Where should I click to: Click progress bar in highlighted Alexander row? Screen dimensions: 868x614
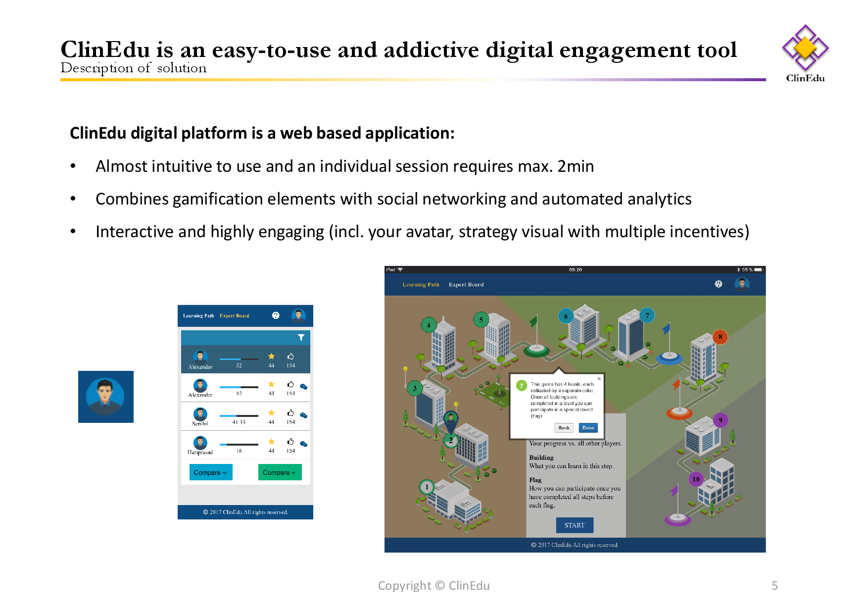click(x=239, y=359)
